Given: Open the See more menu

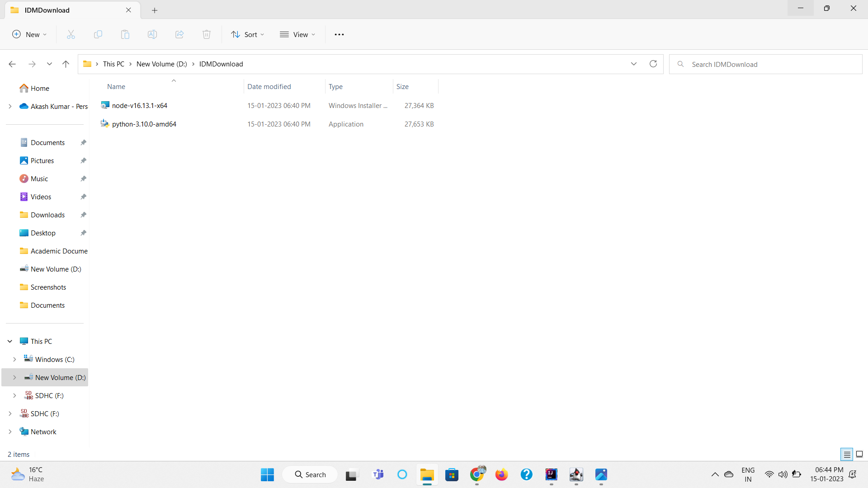Looking at the screenshot, I should [x=339, y=34].
